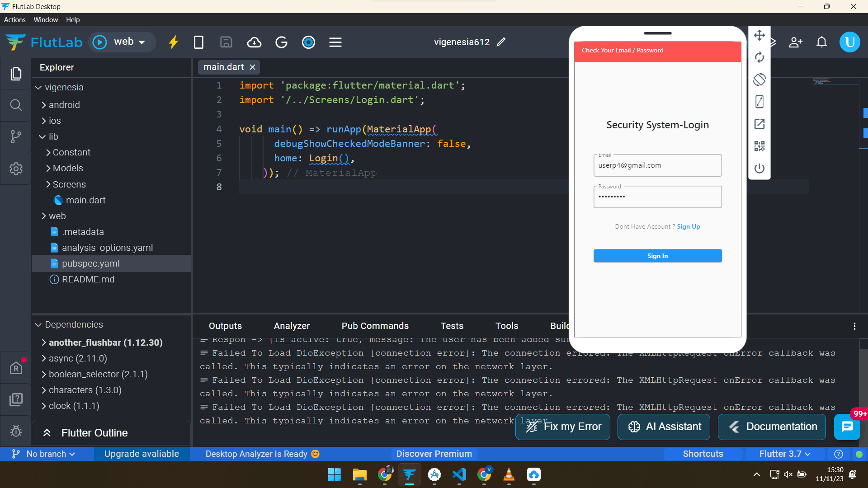Open notifications bell icon

[x=821, y=42]
